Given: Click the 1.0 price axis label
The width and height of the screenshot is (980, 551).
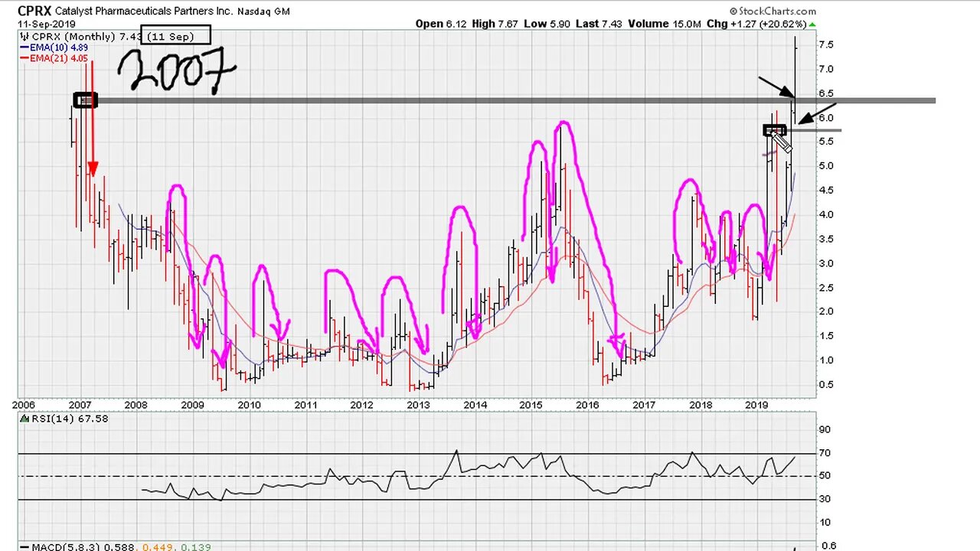Looking at the screenshot, I should (x=826, y=360).
